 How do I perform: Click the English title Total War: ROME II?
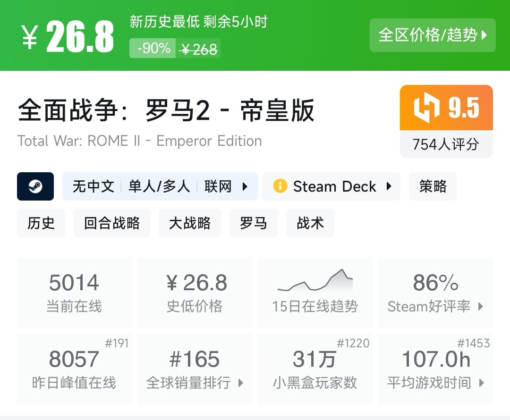139,141
